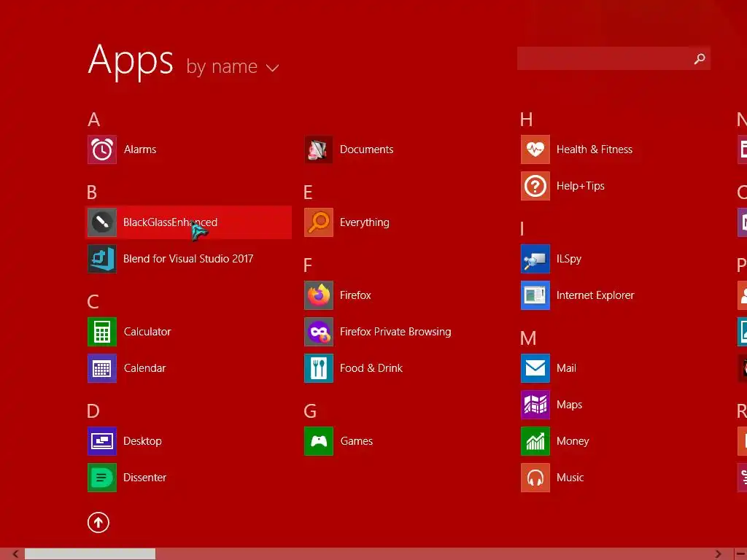The image size is (747, 560).
Task: Open the Mail app icon
Action: tap(535, 368)
